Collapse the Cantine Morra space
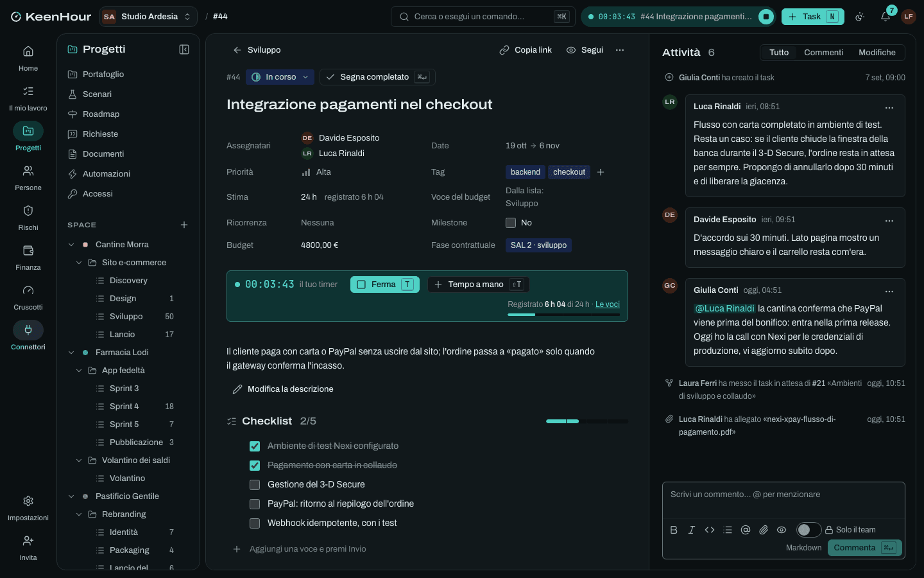 coord(71,245)
